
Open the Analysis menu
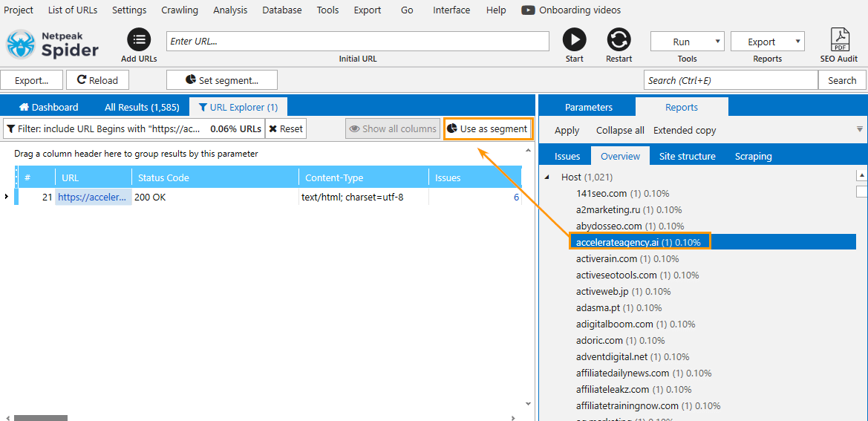230,10
